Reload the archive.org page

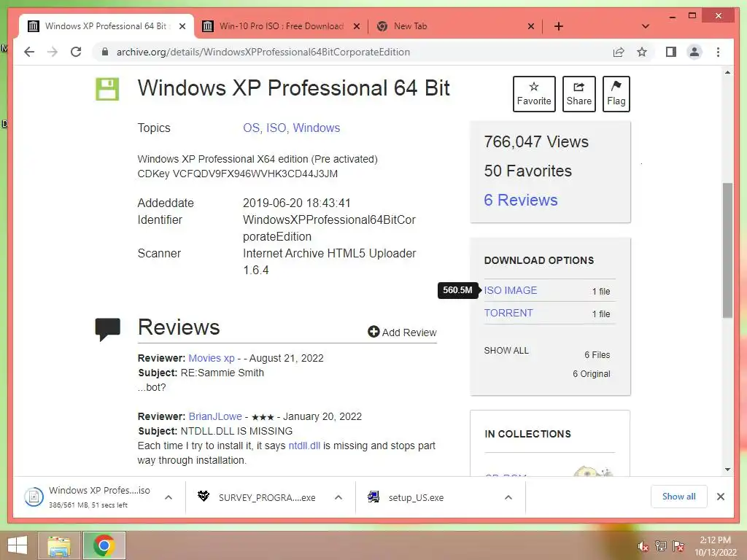[x=76, y=52]
